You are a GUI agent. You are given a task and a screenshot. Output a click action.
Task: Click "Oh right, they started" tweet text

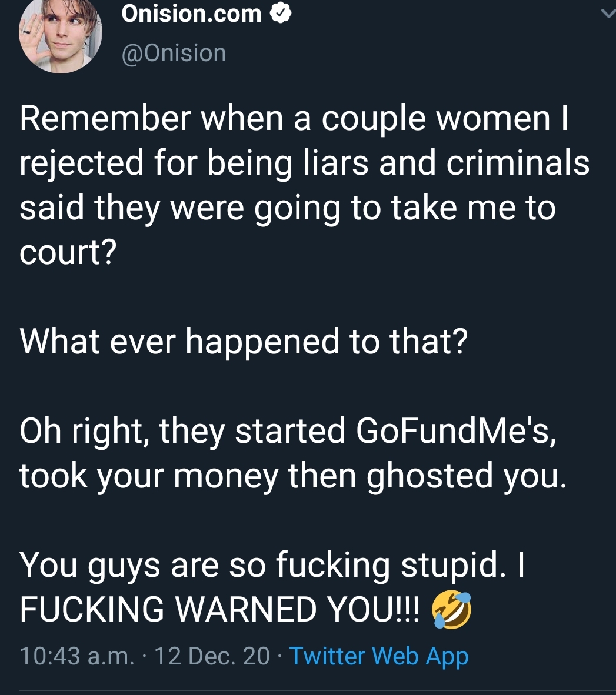[x=182, y=432]
